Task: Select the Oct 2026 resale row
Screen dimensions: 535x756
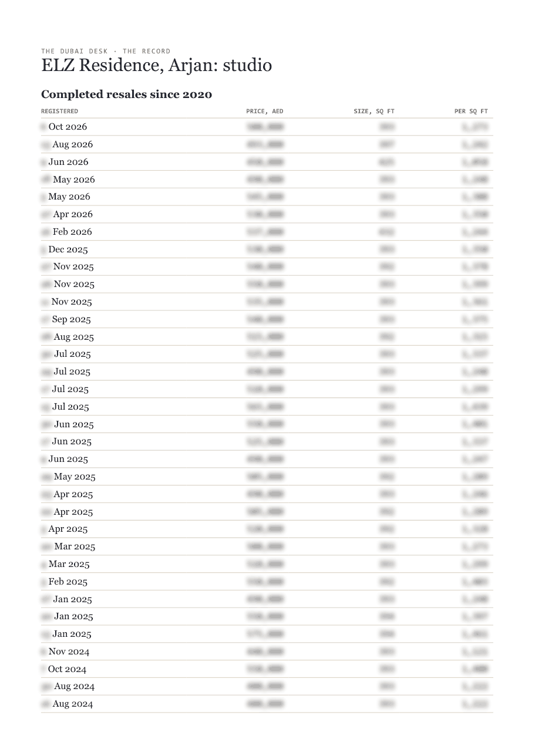Action: tap(267, 127)
